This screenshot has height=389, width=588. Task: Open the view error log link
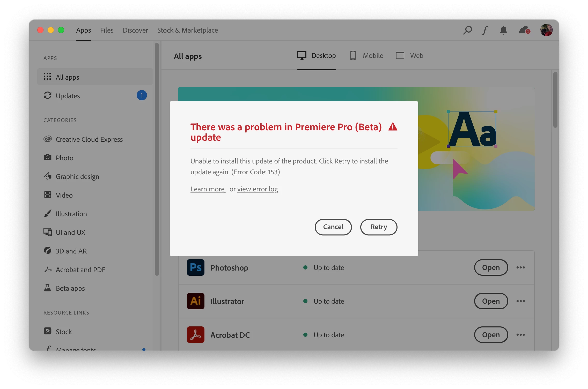[258, 189]
